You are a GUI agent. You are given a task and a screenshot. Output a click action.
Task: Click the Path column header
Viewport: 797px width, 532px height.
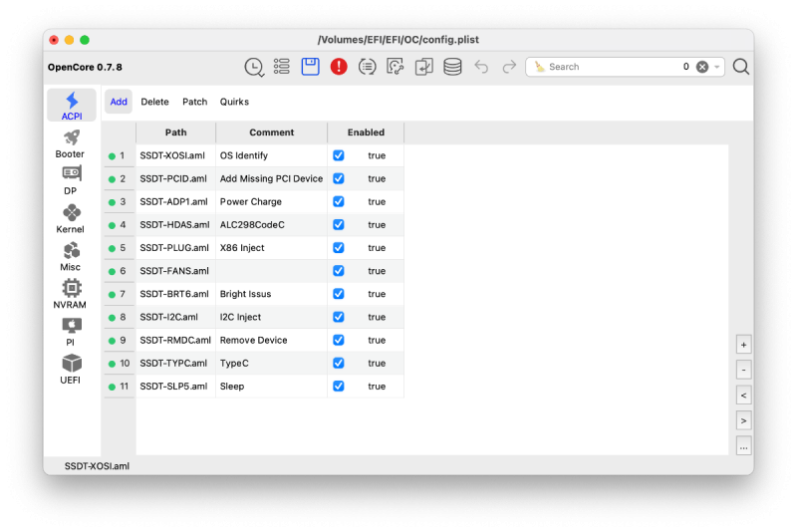(176, 133)
